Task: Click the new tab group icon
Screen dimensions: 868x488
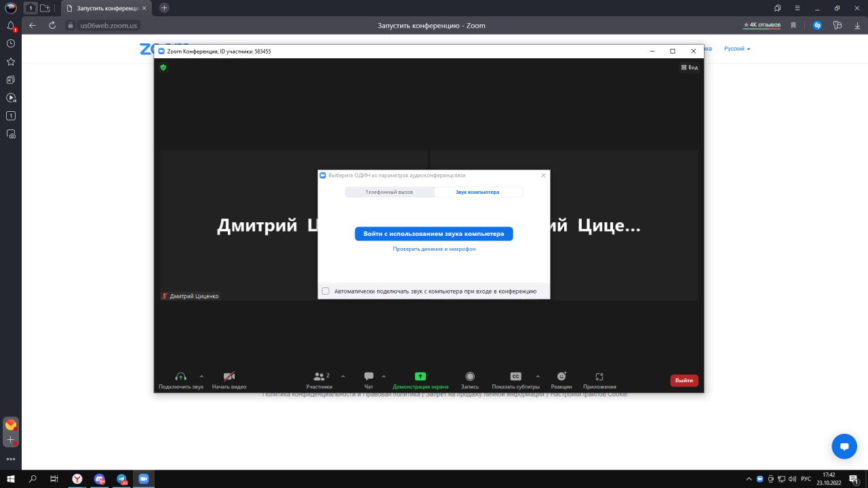Action: coord(45,8)
